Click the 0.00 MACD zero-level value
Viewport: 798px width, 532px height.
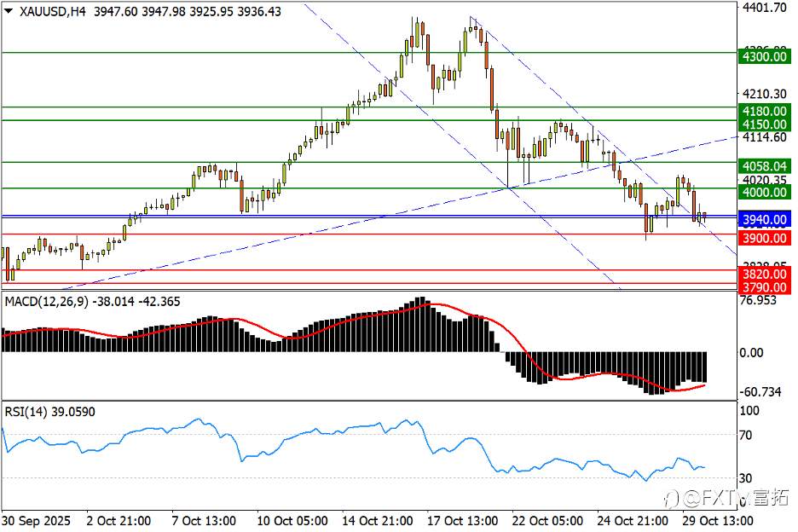pyautogui.click(x=751, y=352)
